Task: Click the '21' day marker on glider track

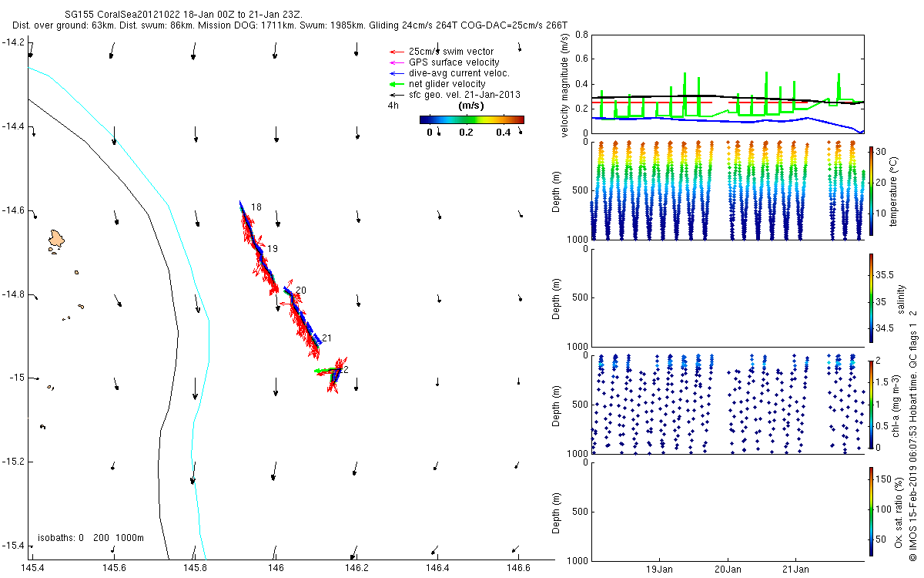Action: 326,338
